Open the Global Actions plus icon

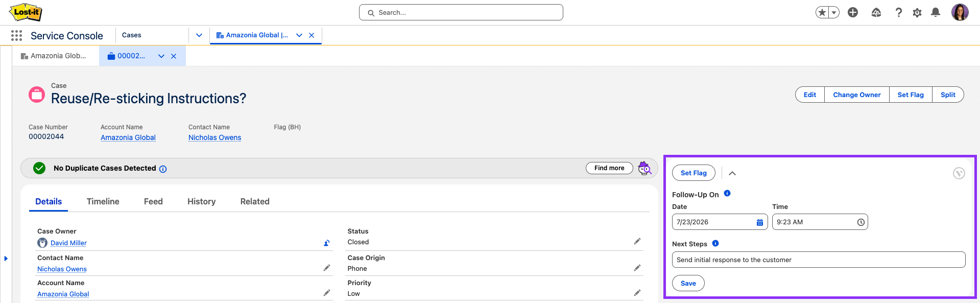click(x=853, y=12)
